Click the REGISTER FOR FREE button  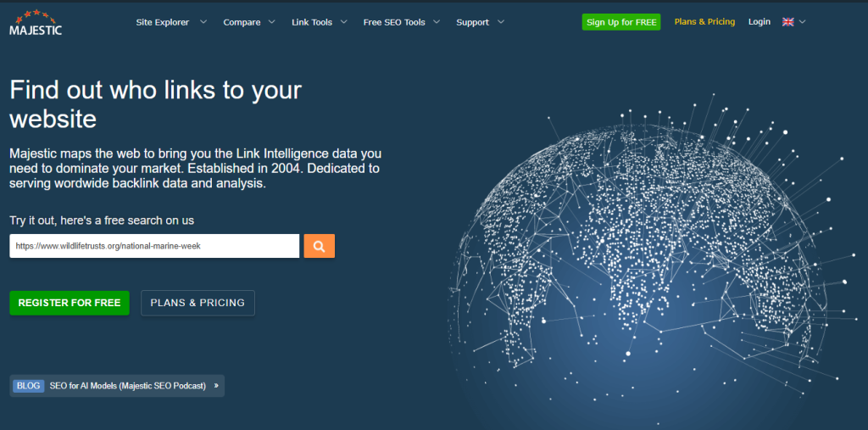[x=70, y=303]
